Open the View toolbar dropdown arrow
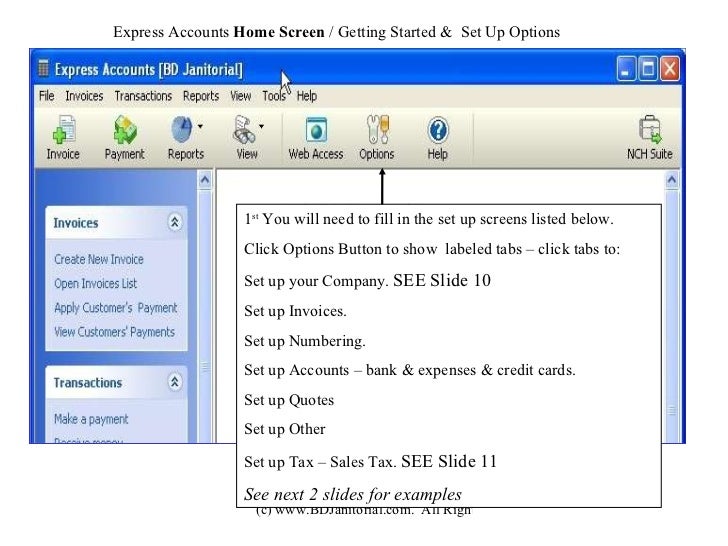728x546 pixels. 261,126
